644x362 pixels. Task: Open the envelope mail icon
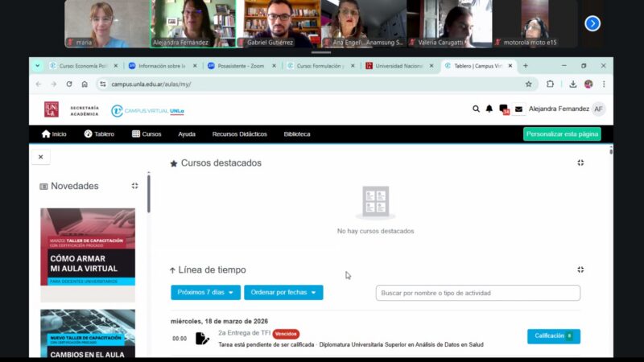[518, 109]
